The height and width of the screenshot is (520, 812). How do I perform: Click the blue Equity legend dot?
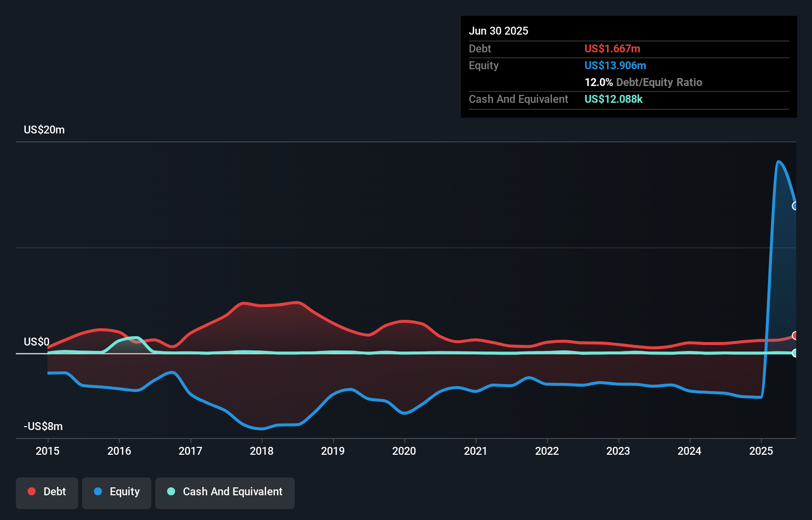click(97, 491)
